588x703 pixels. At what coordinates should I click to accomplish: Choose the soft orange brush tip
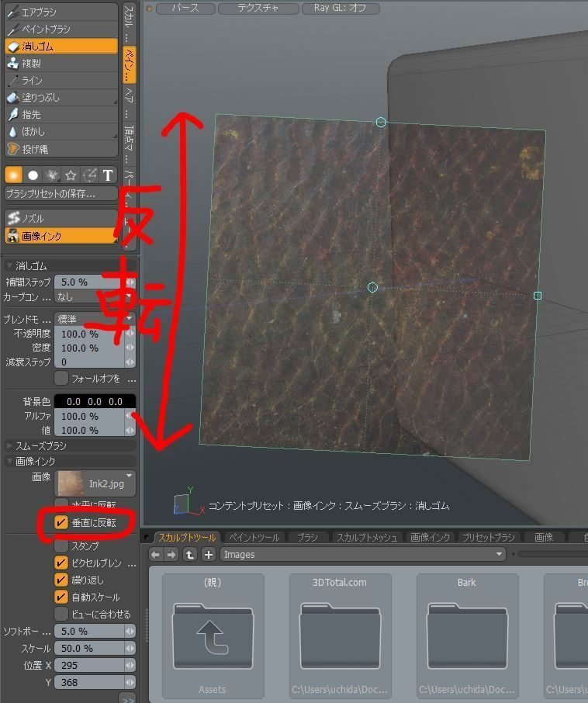[13, 175]
